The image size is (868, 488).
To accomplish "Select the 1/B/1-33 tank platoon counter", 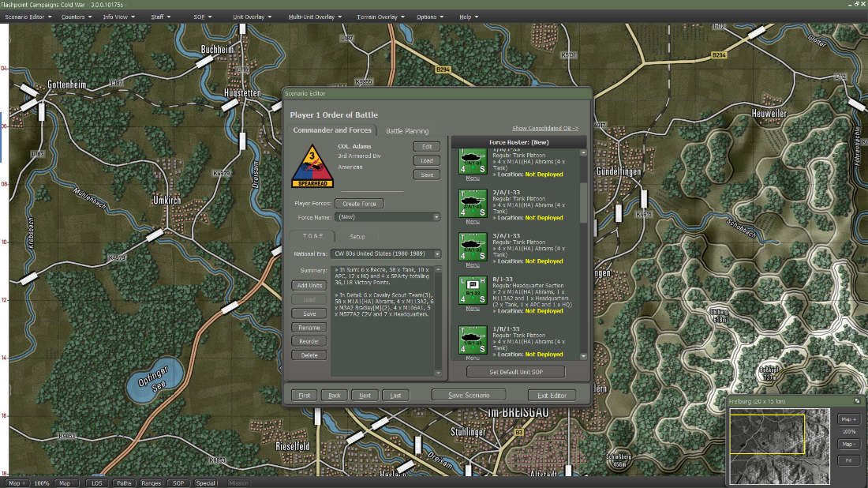I will pyautogui.click(x=473, y=340).
